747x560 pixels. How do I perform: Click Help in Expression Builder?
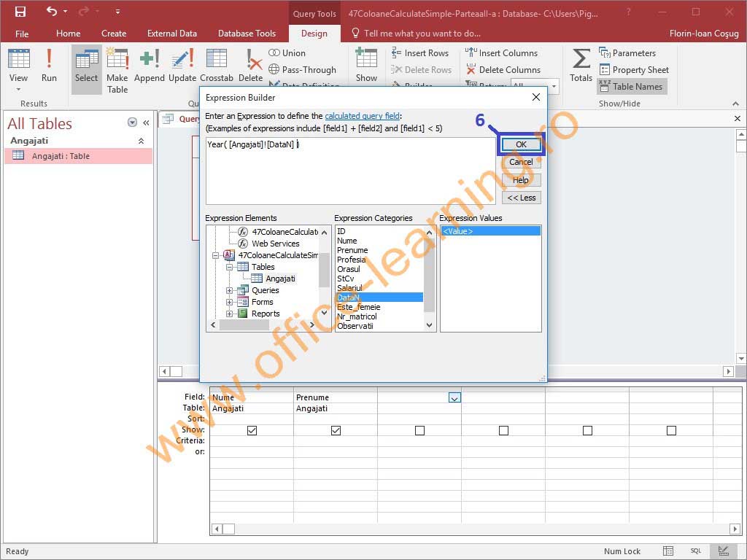click(521, 180)
